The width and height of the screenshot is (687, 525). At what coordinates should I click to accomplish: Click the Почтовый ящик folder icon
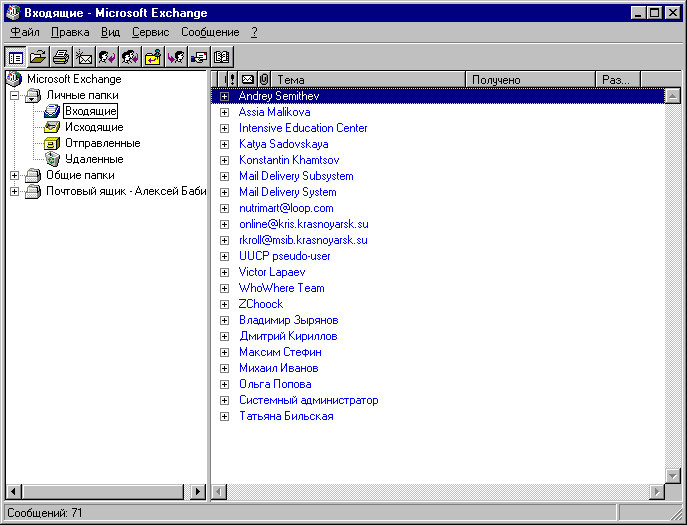33,192
